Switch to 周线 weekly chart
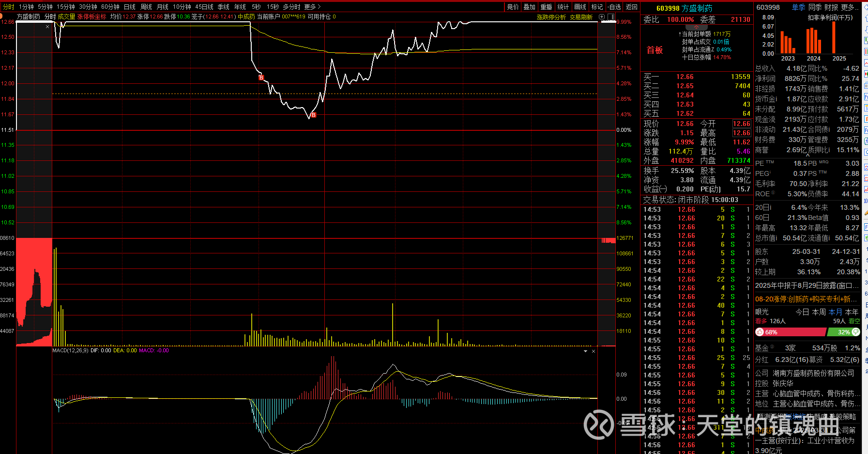The width and height of the screenshot is (868, 454). click(x=146, y=7)
